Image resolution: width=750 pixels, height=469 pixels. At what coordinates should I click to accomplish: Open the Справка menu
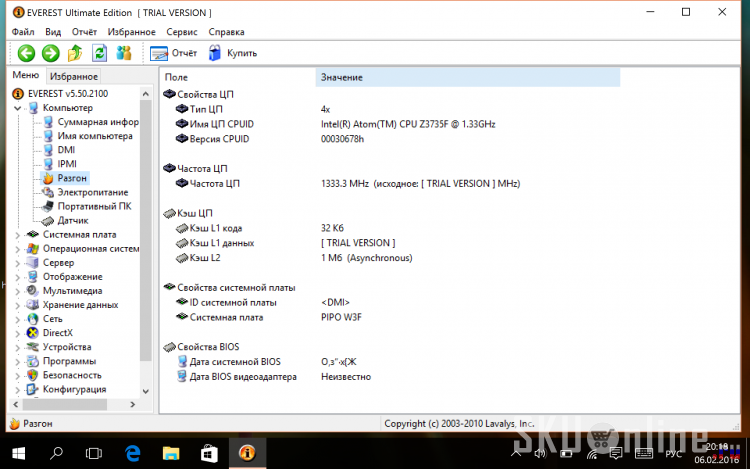[x=226, y=32]
